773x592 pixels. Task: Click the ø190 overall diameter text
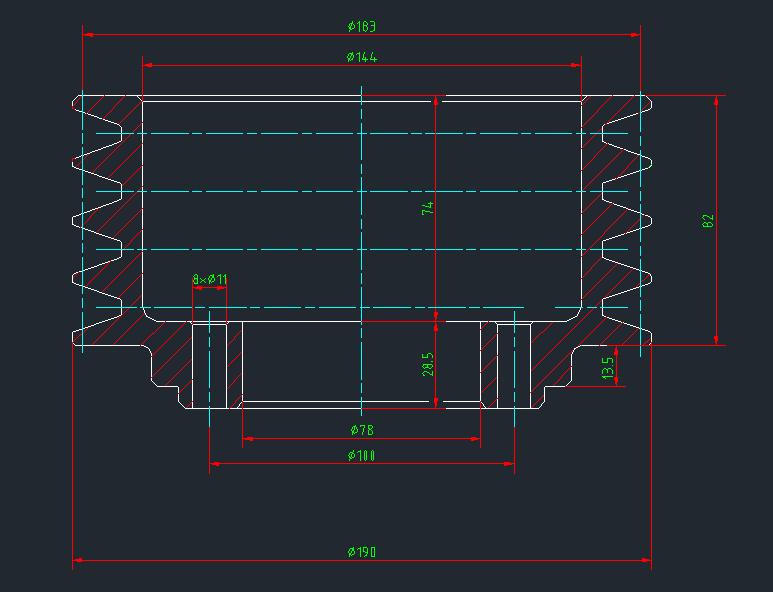pyautogui.click(x=361, y=552)
